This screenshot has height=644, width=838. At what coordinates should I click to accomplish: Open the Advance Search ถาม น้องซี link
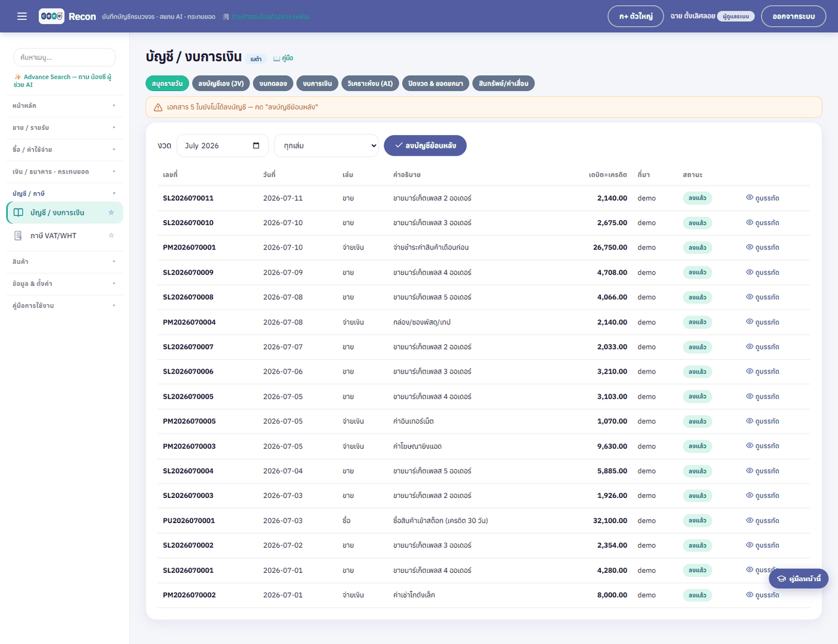click(62, 81)
